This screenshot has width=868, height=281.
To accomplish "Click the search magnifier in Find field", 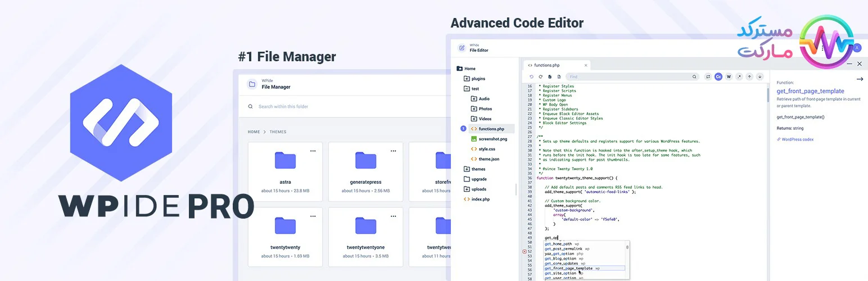I will 694,76.
